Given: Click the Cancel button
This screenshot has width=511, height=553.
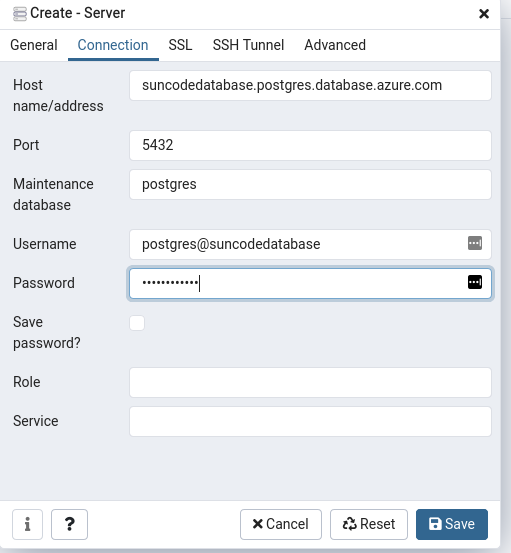Looking at the screenshot, I should (281, 524).
